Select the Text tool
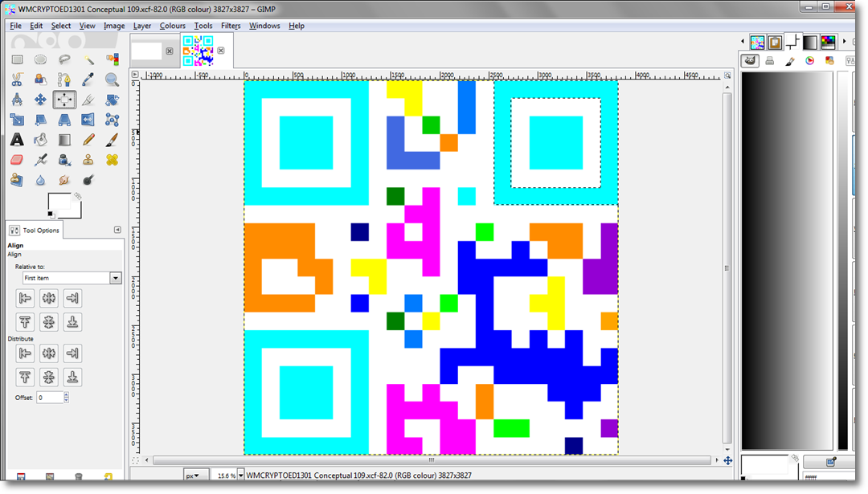868x494 pixels. pyautogui.click(x=17, y=140)
